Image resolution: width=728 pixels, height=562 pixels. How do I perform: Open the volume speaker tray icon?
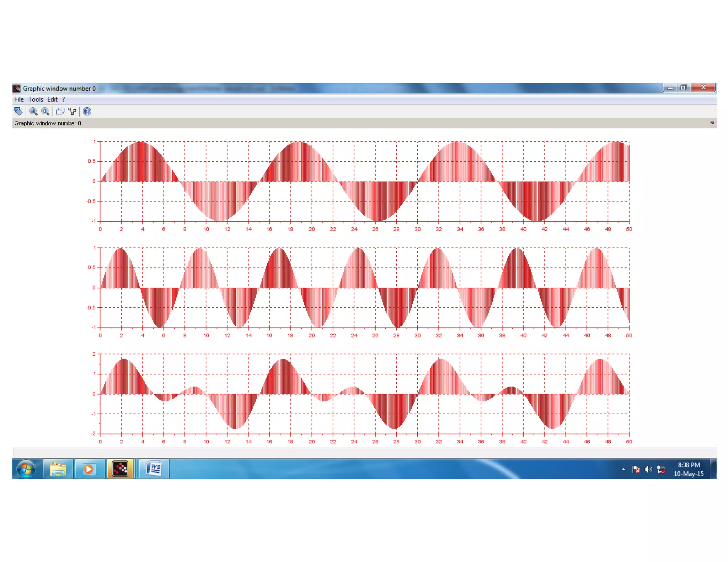point(648,470)
